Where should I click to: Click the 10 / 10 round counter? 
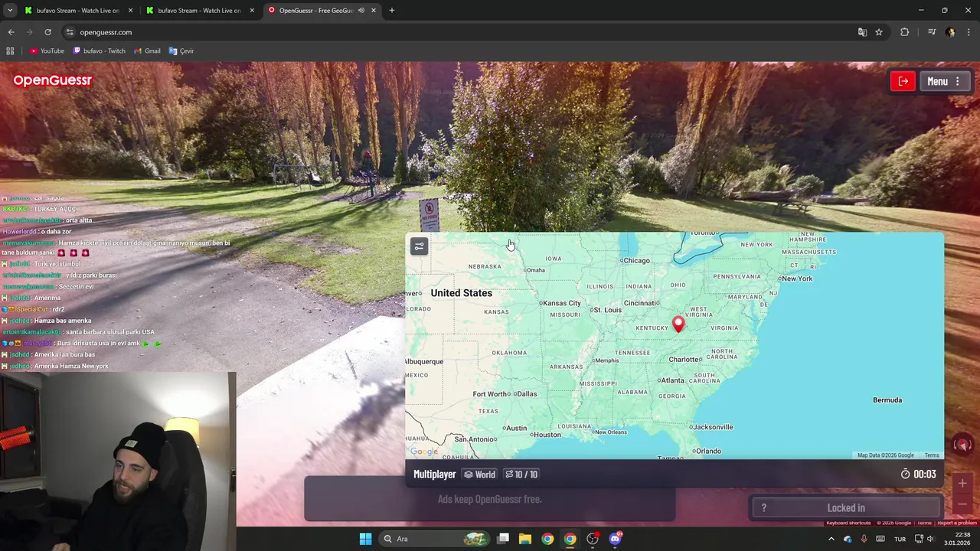tap(521, 474)
